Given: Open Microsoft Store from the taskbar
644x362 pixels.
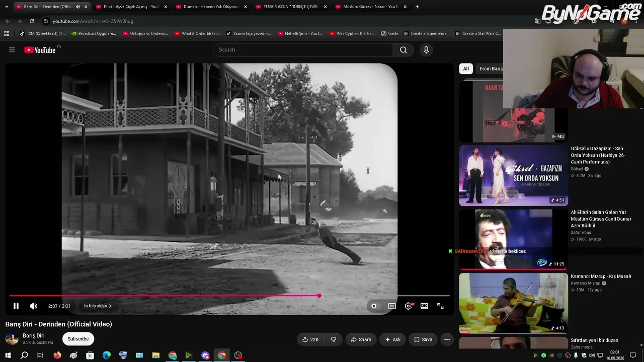Looking at the screenshot, I should pos(90,355).
